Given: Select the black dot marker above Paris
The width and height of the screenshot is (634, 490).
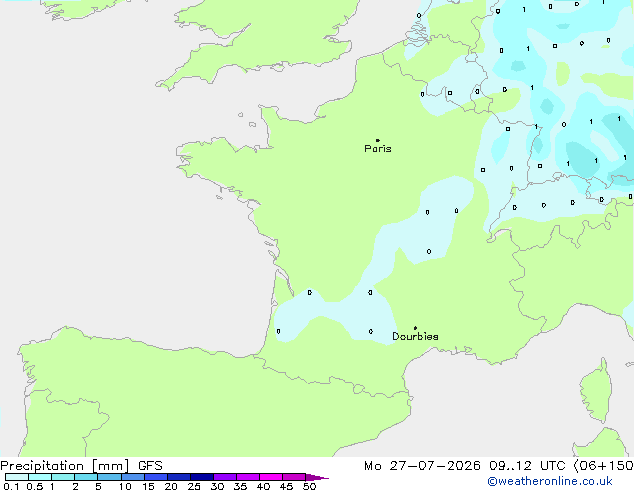Looking at the screenshot, I should click(x=378, y=140).
